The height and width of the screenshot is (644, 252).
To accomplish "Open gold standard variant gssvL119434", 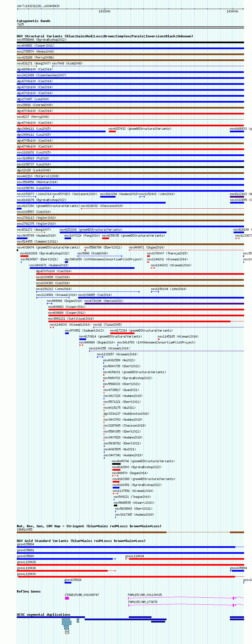I will click(185, 559).
